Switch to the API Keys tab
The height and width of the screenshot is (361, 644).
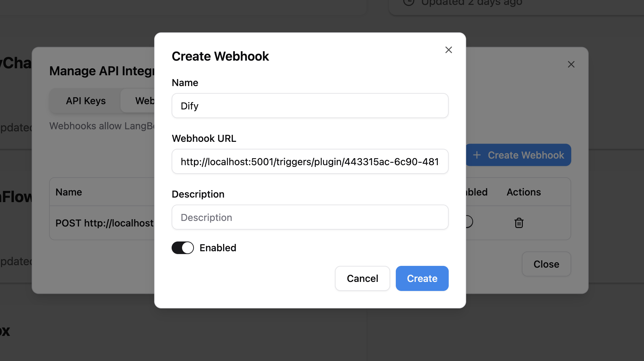[x=86, y=101]
